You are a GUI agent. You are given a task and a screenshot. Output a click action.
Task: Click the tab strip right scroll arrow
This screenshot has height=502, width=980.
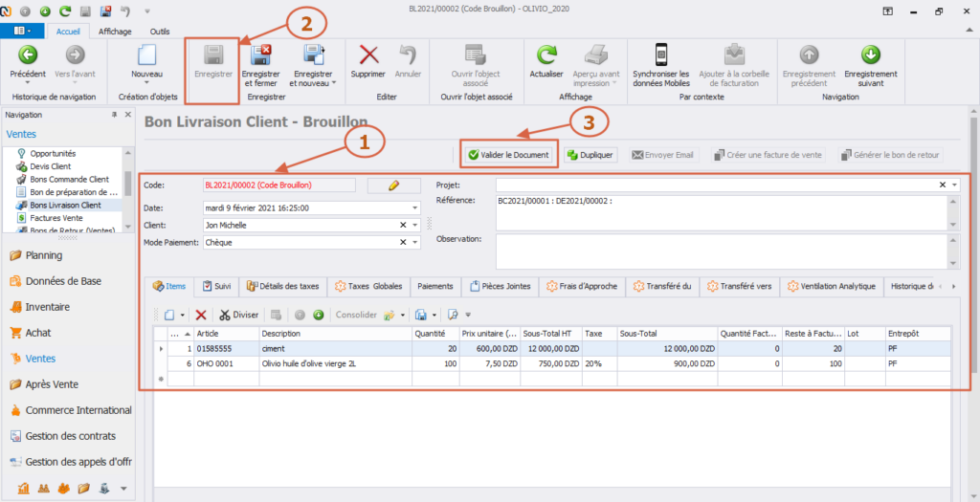[x=954, y=287]
